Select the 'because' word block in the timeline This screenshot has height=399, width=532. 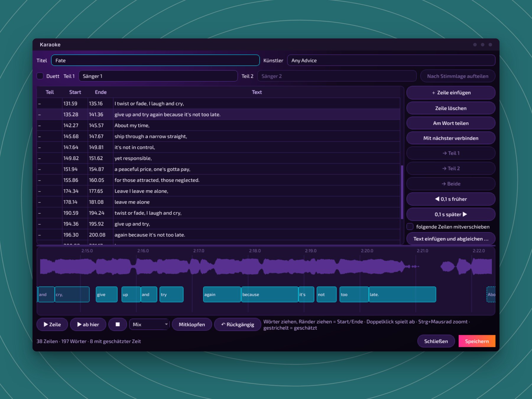pos(270,294)
